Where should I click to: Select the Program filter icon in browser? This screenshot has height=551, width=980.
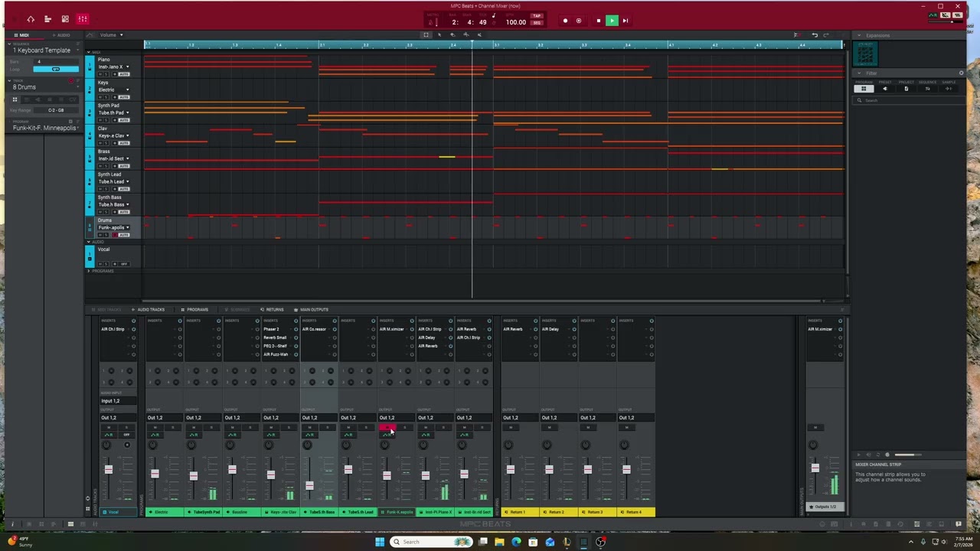864,89
